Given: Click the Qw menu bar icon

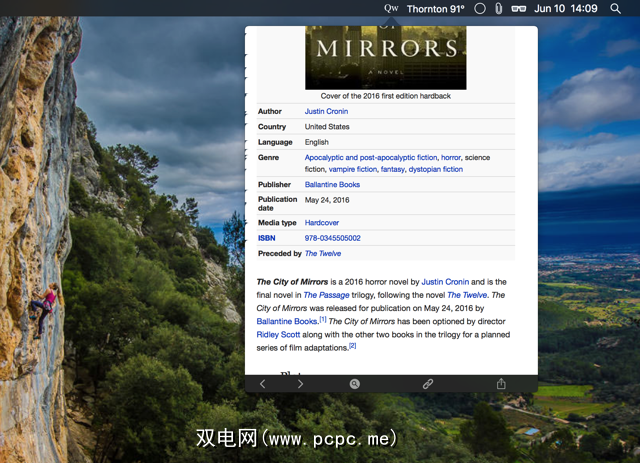Looking at the screenshot, I should click(391, 9).
